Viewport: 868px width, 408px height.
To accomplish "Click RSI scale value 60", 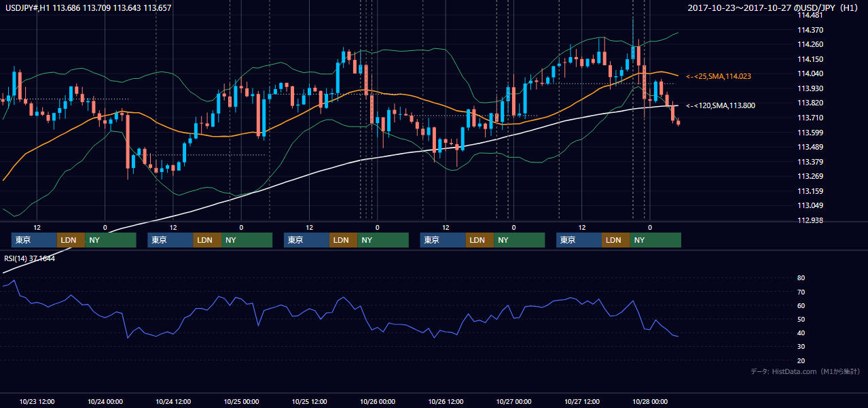I will point(801,305).
